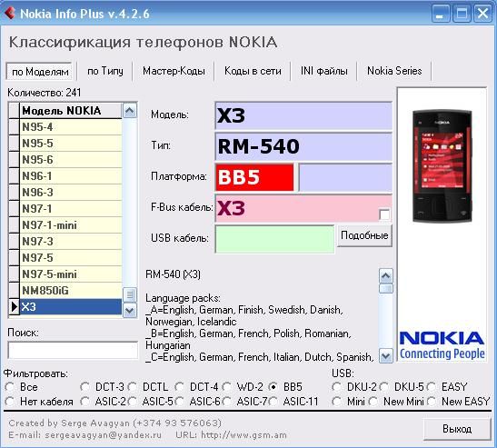
Task: Select the N96-3 model row
Action: pyautogui.click(x=71, y=193)
